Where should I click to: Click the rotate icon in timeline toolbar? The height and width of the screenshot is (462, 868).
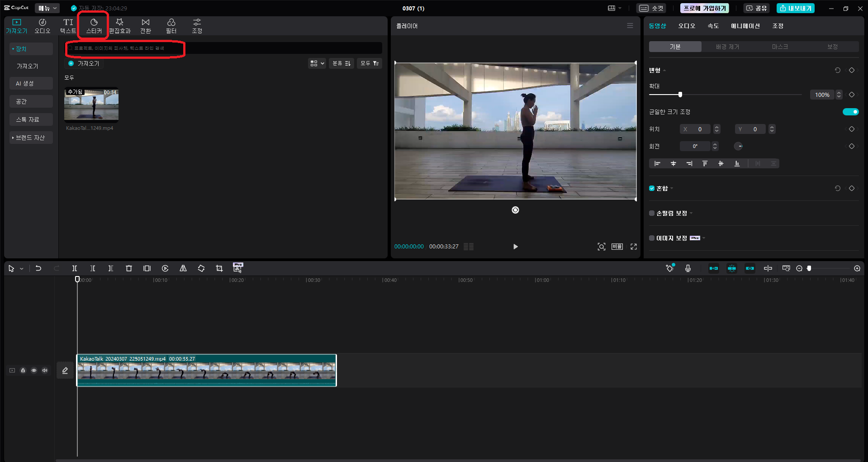coord(201,268)
